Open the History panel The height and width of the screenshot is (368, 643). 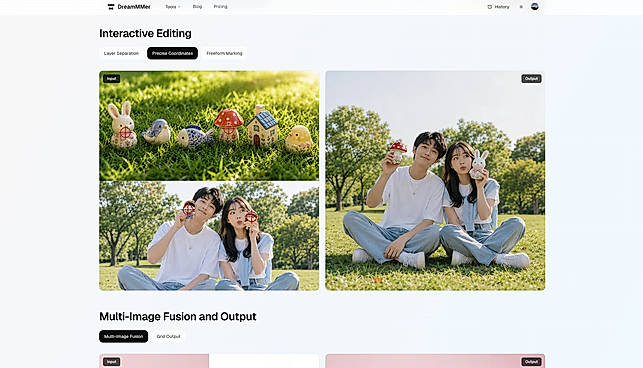[x=498, y=7]
